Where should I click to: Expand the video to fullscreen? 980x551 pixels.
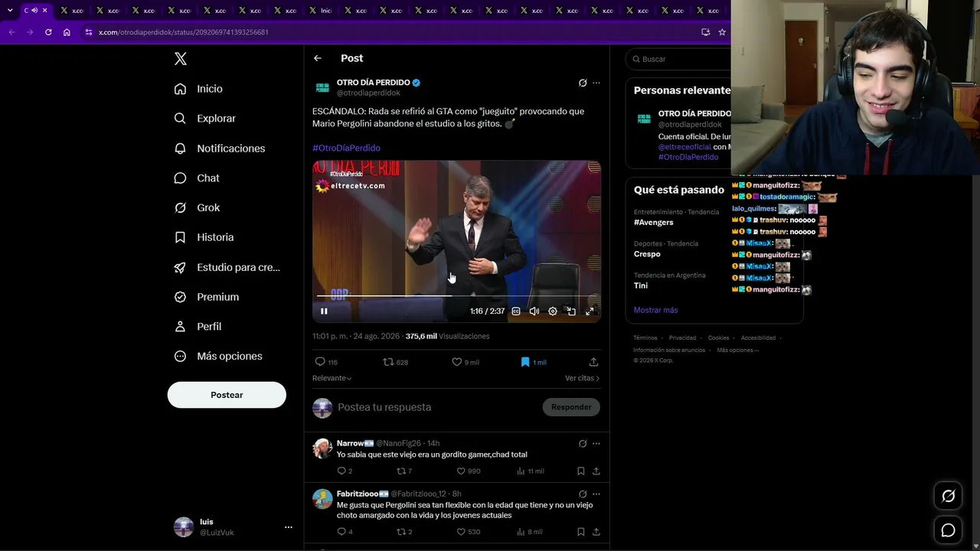(590, 311)
